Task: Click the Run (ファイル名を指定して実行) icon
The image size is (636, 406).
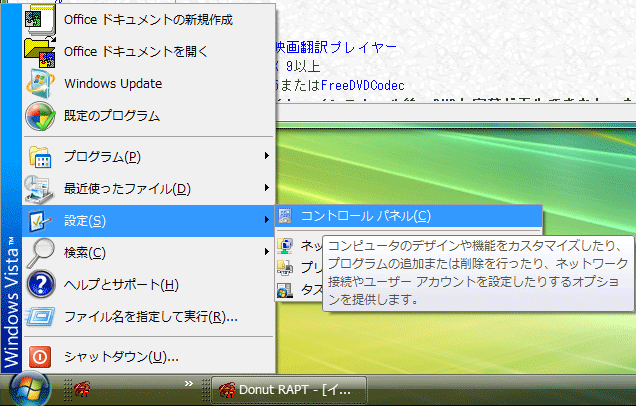Action: click(40, 317)
